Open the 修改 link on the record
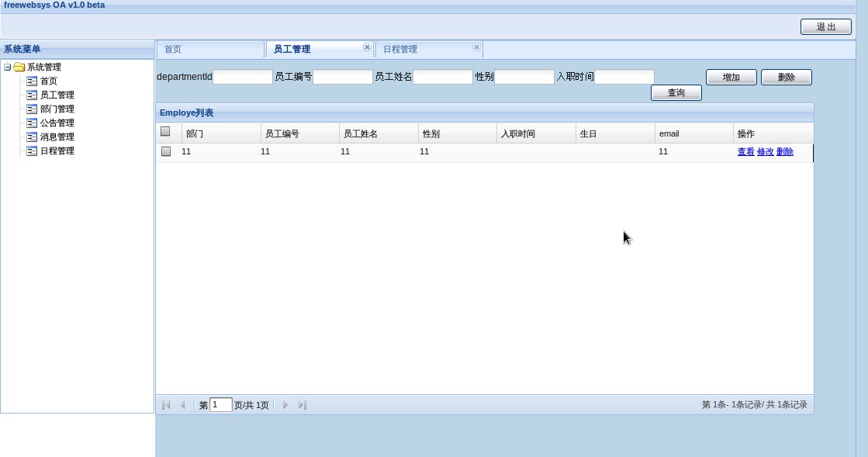Image resolution: width=868 pixels, height=457 pixels. pos(765,152)
